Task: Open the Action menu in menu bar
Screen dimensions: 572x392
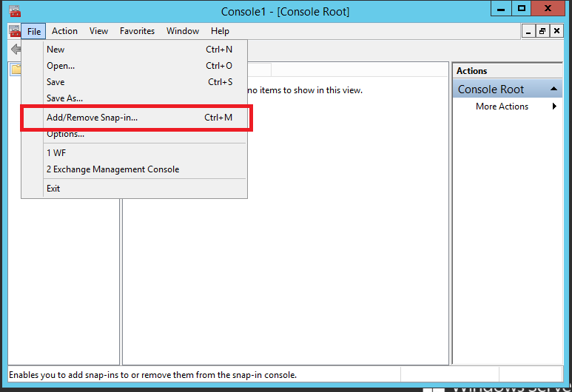Action: tap(64, 31)
